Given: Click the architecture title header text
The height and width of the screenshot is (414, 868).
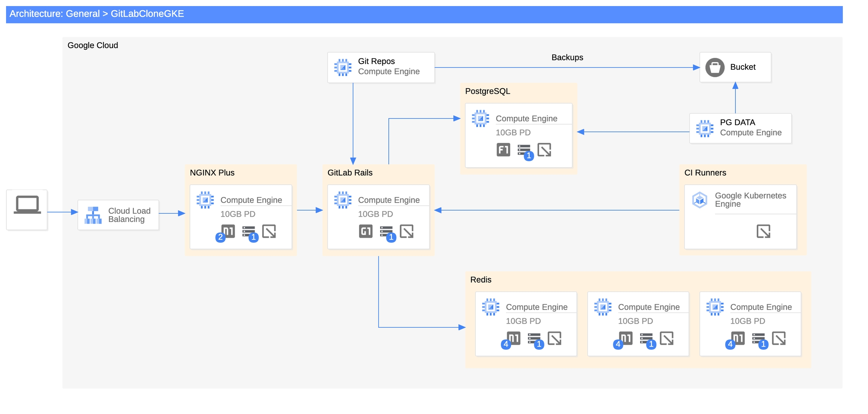Looking at the screenshot, I should (97, 14).
